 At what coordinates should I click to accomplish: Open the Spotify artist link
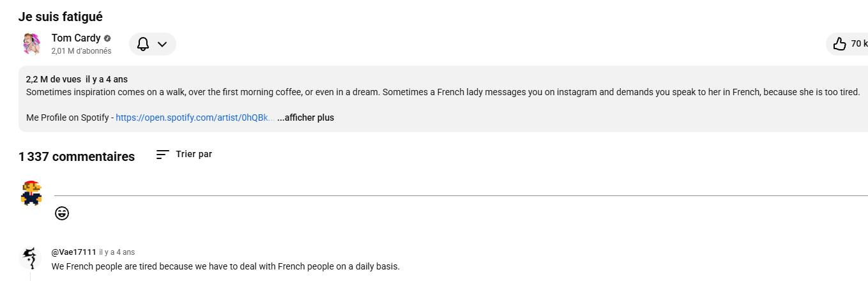(x=195, y=118)
